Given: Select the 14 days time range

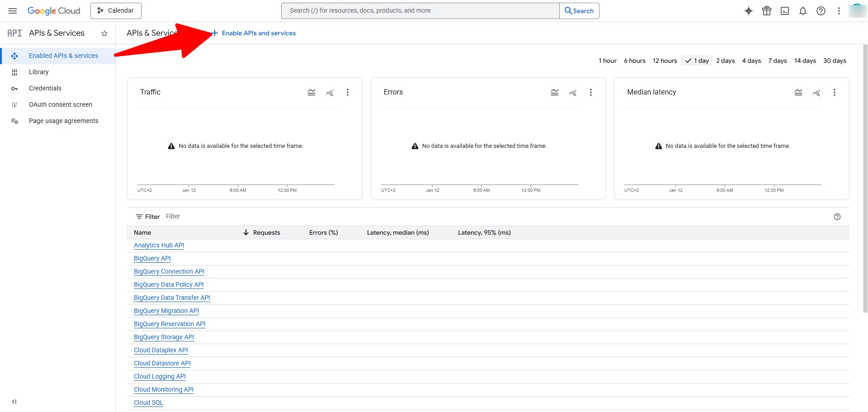Looking at the screenshot, I should click(x=805, y=61).
